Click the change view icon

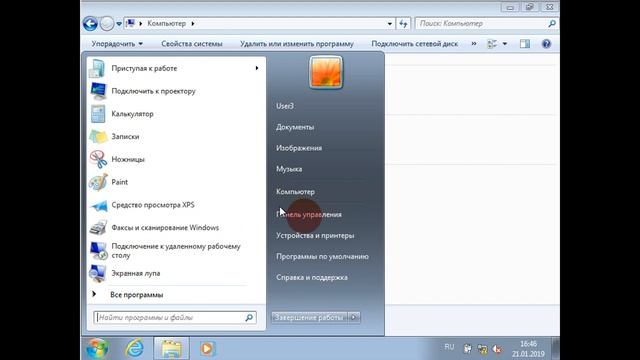492,44
